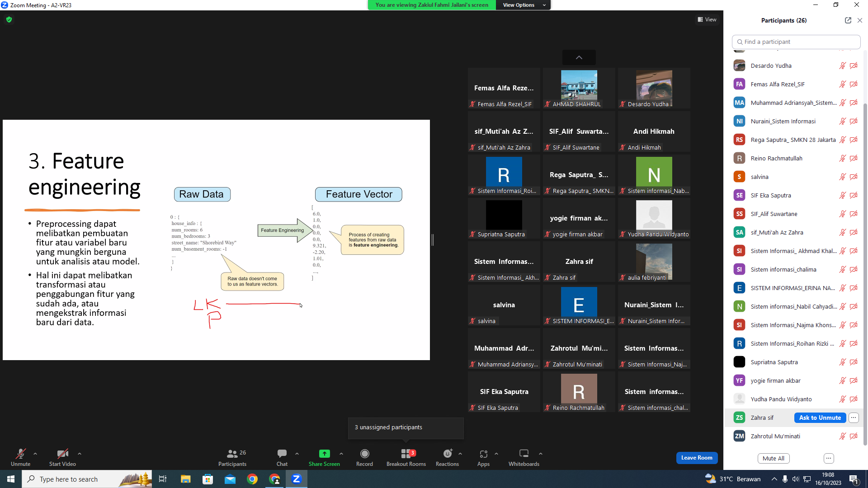This screenshot has height=488, width=868.
Task: Click the video-off icon for Supriatna Saputra
Action: click(x=854, y=362)
